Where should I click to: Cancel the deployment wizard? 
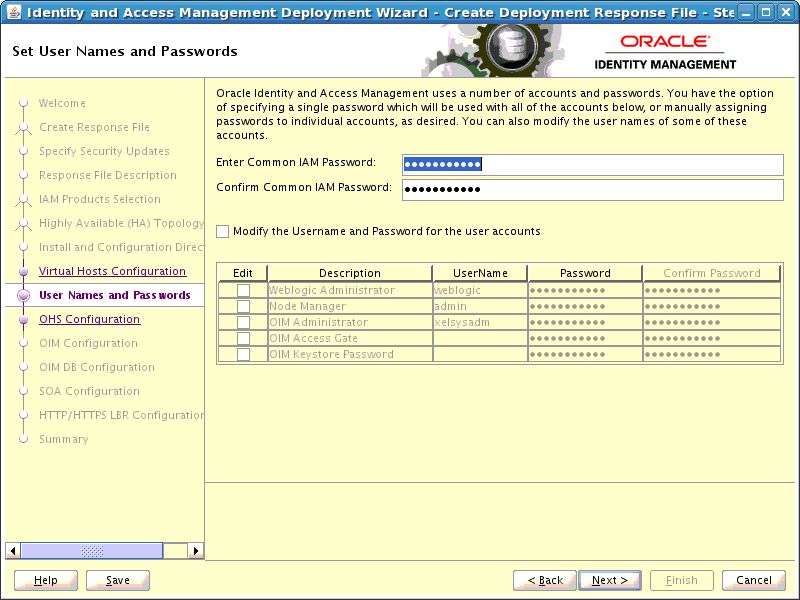click(x=754, y=580)
